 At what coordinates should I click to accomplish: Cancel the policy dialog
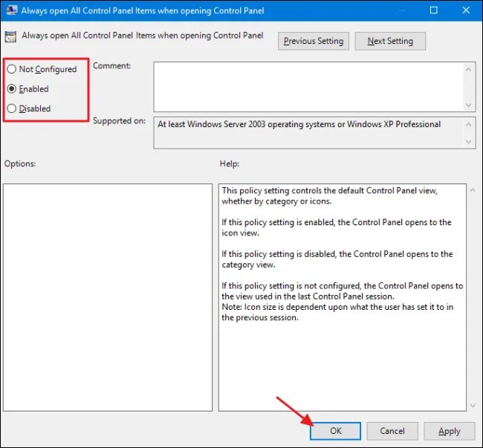pyautogui.click(x=392, y=431)
